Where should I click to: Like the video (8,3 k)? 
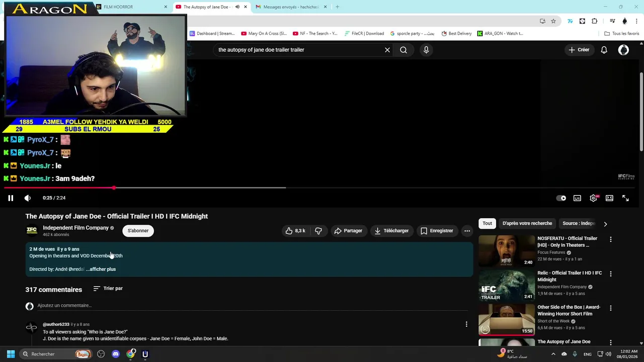296,231
